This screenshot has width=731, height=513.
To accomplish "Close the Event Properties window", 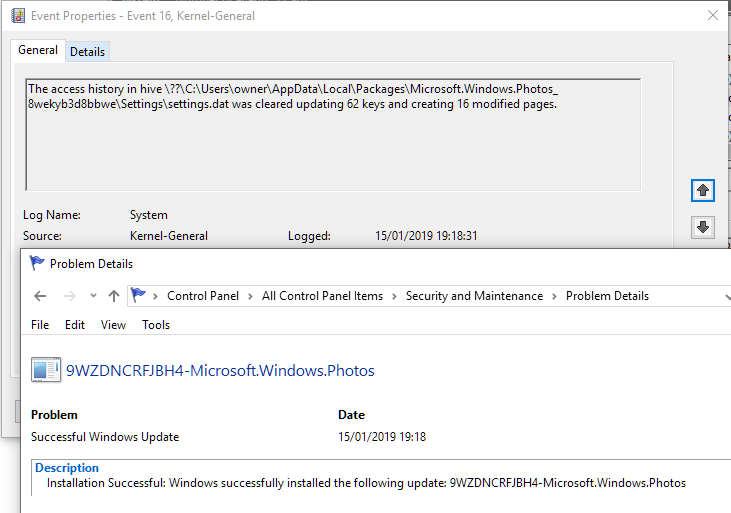I will click(712, 15).
